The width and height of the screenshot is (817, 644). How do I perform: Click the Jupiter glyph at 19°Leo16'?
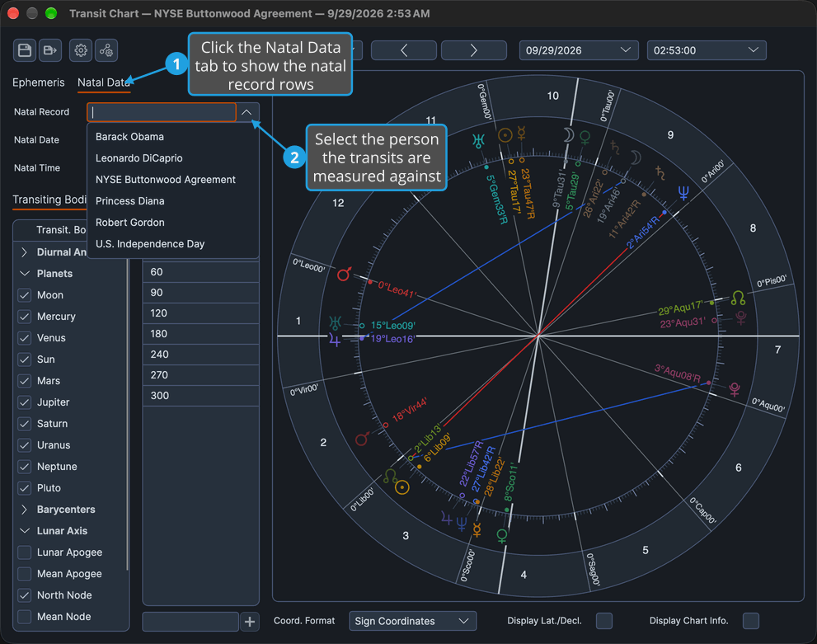pyautogui.click(x=335, y=341)
